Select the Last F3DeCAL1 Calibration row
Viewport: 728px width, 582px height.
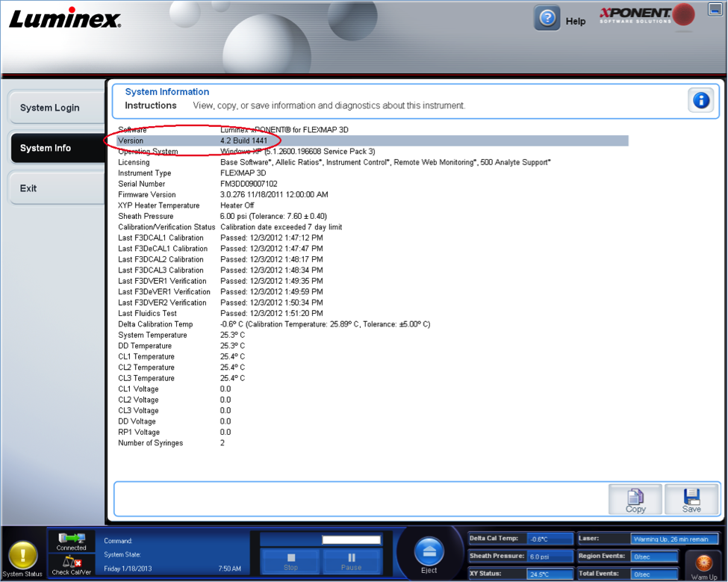click(x=373, y=249)
